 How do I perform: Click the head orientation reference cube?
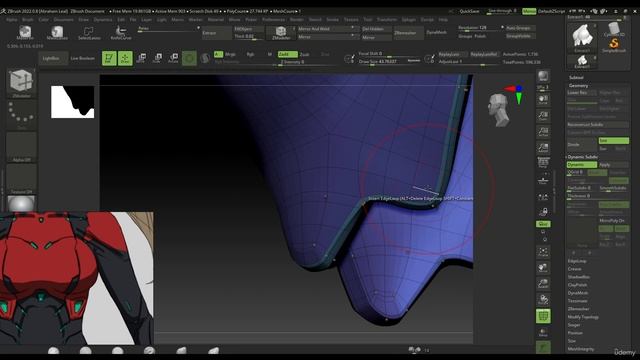click(x=499, y=109)
